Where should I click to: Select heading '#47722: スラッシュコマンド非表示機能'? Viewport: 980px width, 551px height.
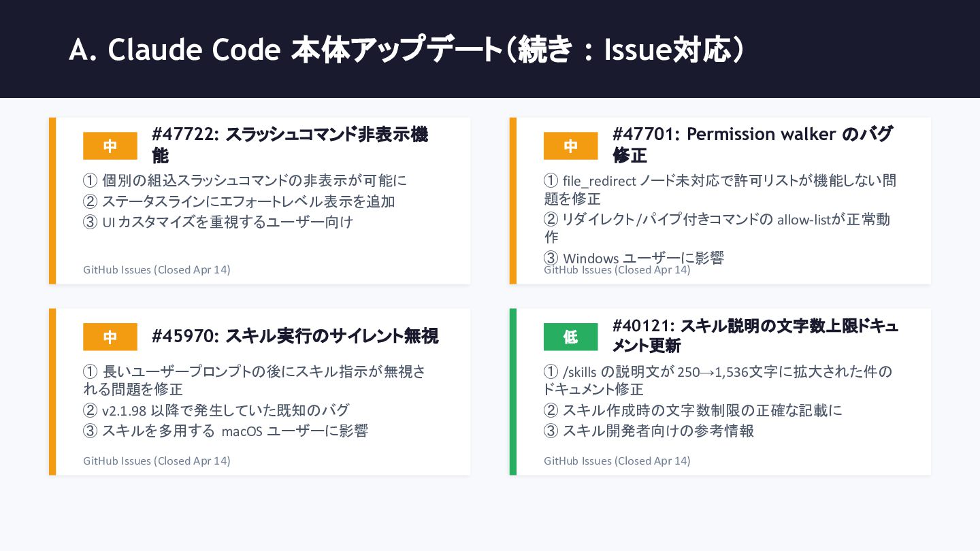pyautogui.click(x=291, y=145)
